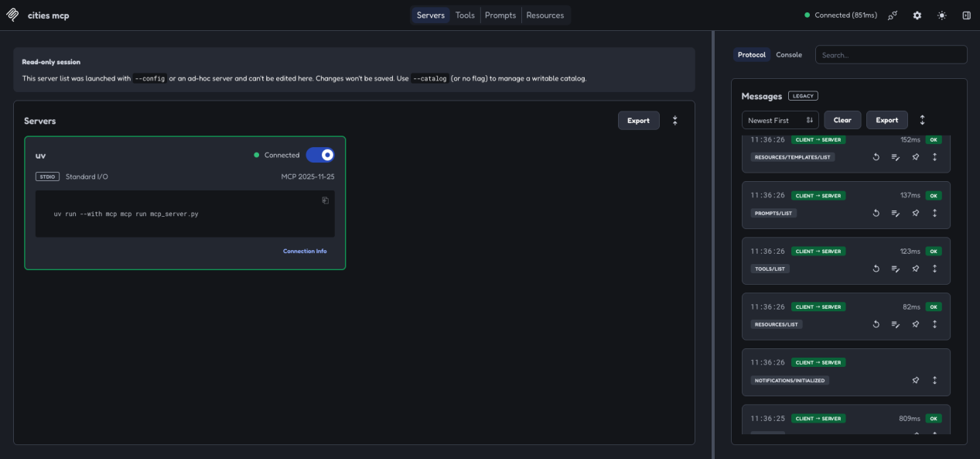Click the uv run --with mcp command text
Image resolution: width=980 pixels, height=459 pixels.
tap(126, 214)
